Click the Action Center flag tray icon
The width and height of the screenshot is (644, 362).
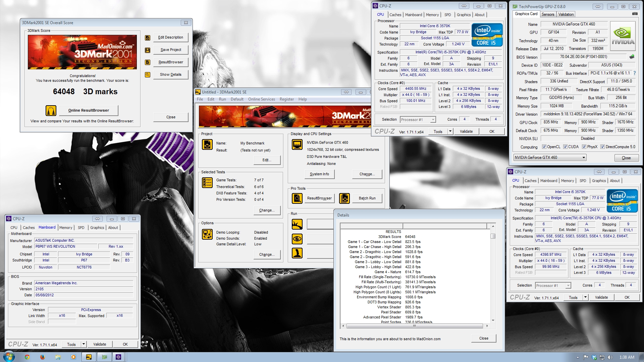pos(586,357)
